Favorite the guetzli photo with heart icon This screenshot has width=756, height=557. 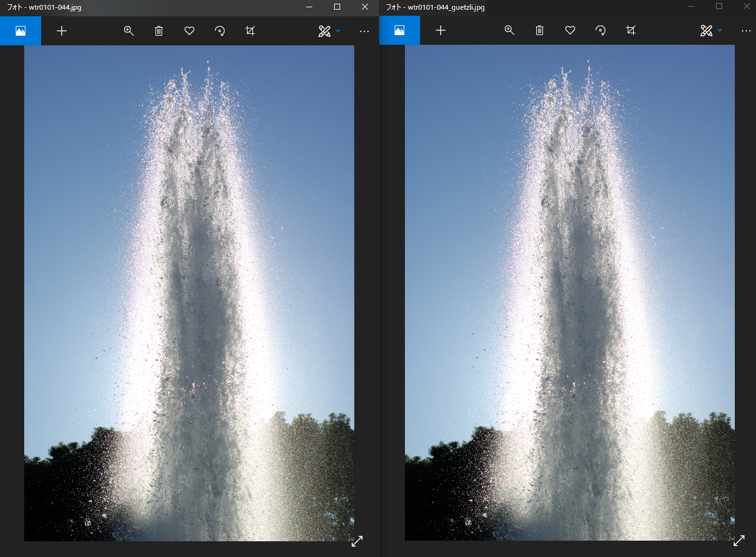click(570, 30)
